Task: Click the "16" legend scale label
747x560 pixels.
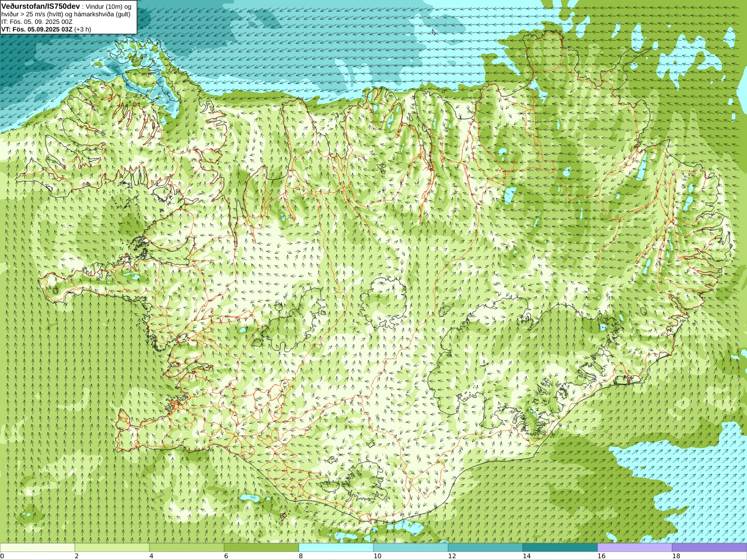Action: point(601,556)
